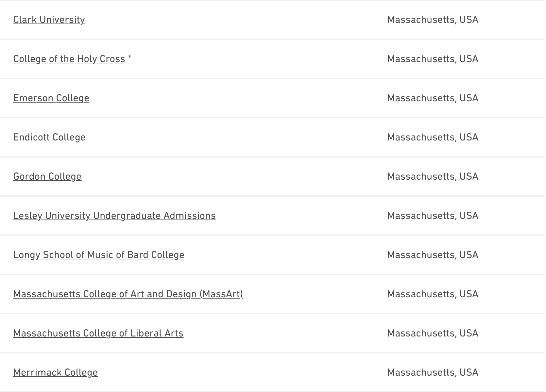The image size is (546, 392).
Task: Follow the Merrimack College link
Action: (x=55, y=372)
